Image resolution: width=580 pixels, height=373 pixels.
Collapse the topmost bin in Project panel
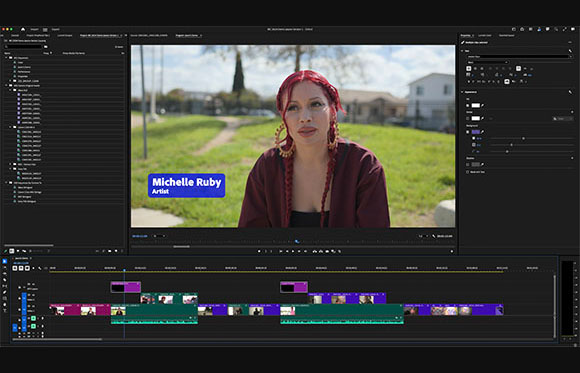tap(6, 58)
